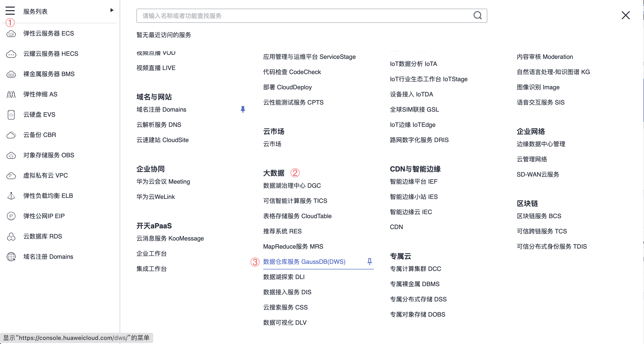644x344 pixels.
Task: Click the bare metal BMS icon
Action: (x=11, y=74)
